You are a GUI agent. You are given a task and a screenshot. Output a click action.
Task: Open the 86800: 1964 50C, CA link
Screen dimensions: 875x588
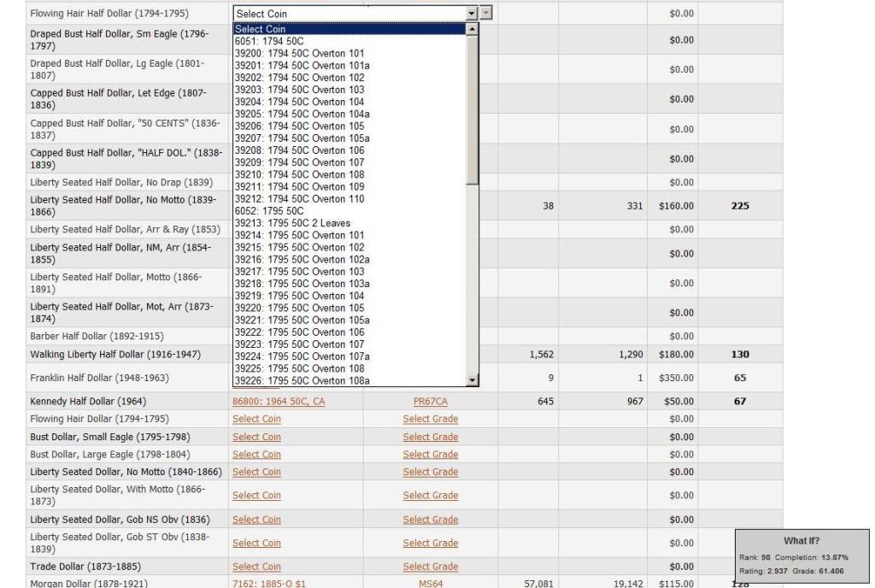[279, 401]
